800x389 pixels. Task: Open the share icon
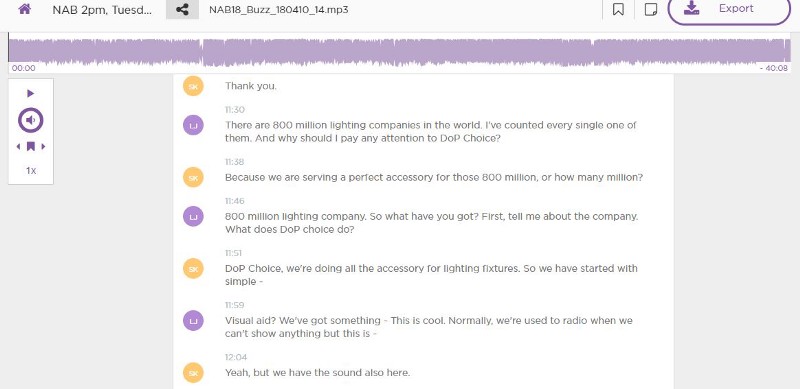point(182,9)
